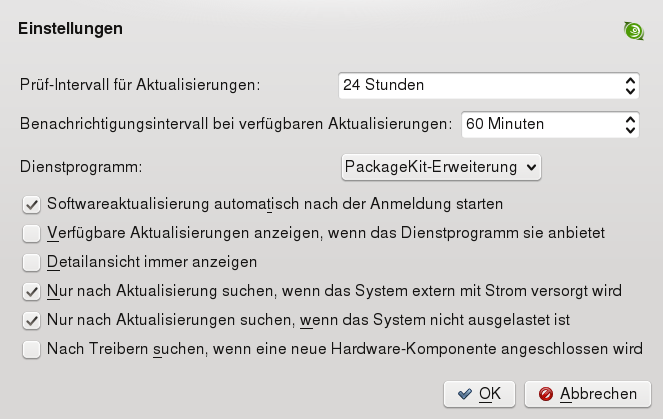Image resolution: width=663 pixels, height=419 pixels.
Task: Click the arrows on the 60 Minuten selector
Action: click(630, 124)
